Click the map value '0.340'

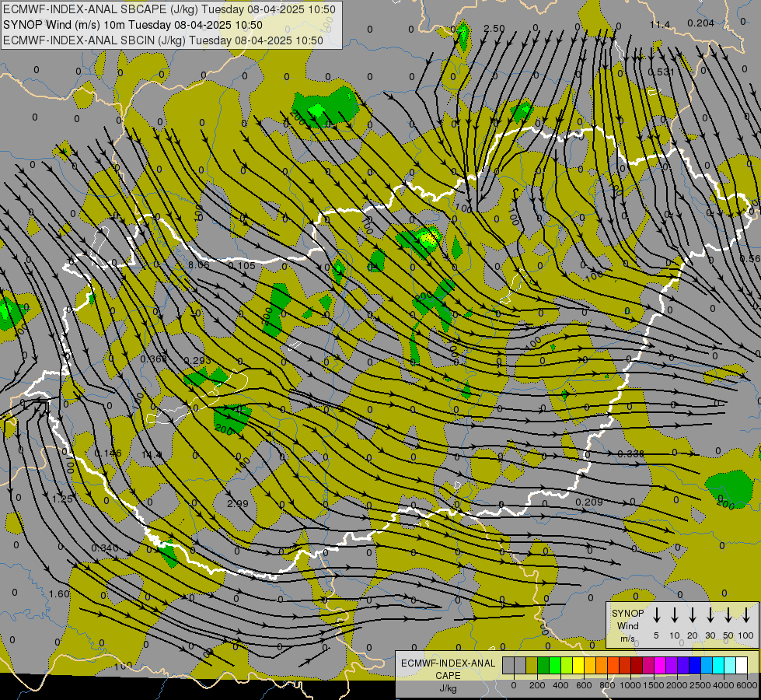[x=105, y=548]
